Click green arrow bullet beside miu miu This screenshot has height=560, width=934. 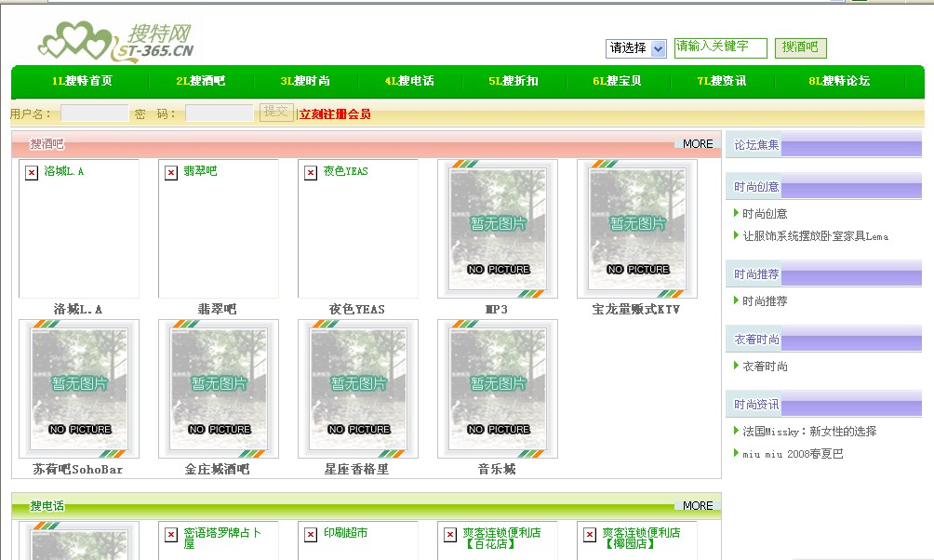736,453
